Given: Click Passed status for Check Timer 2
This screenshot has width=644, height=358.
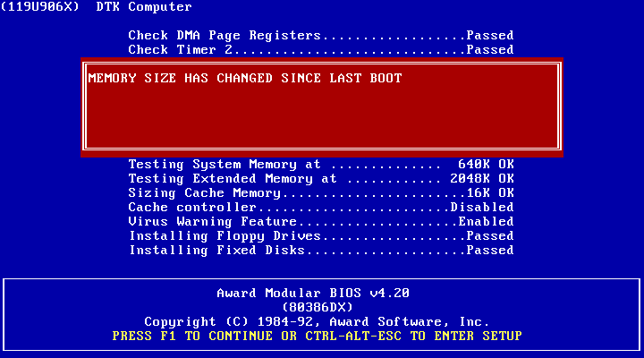Looking at the screenshot, I should [489, 50].
